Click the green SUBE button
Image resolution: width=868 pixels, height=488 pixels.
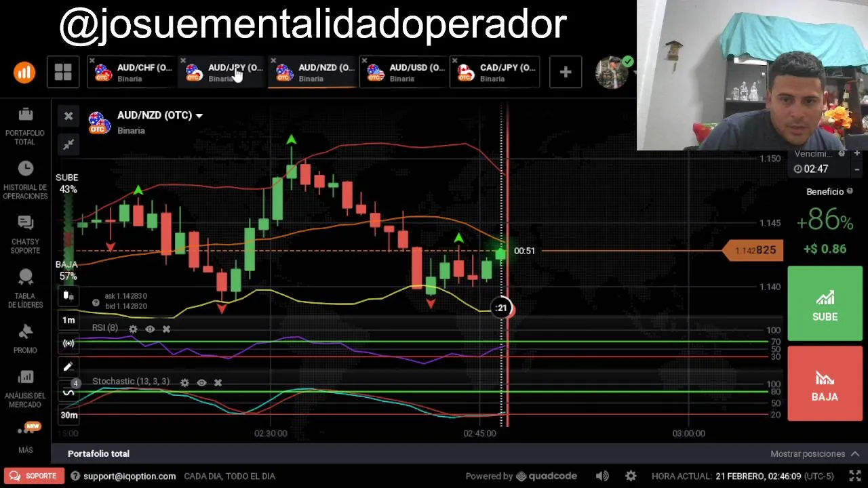pyautogui.click(x=825, y=304)
